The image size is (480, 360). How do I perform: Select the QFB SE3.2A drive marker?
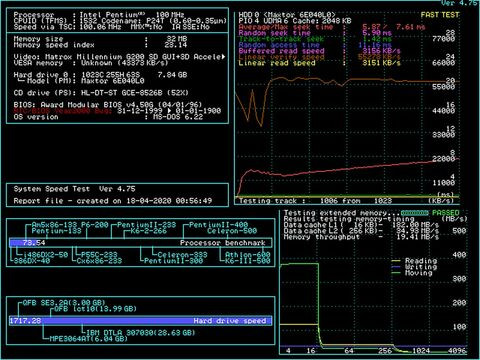point(64,303)
